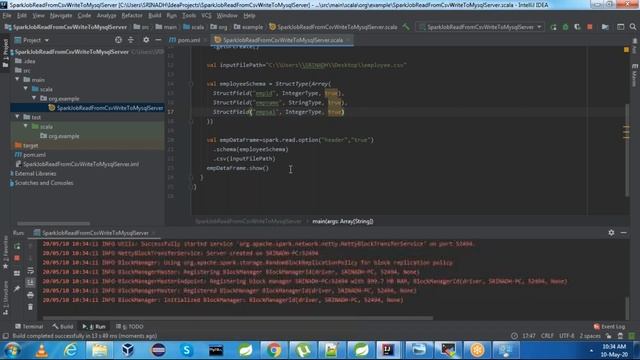
Task: Open the Refactor menu
Action: tap(132, 16)
